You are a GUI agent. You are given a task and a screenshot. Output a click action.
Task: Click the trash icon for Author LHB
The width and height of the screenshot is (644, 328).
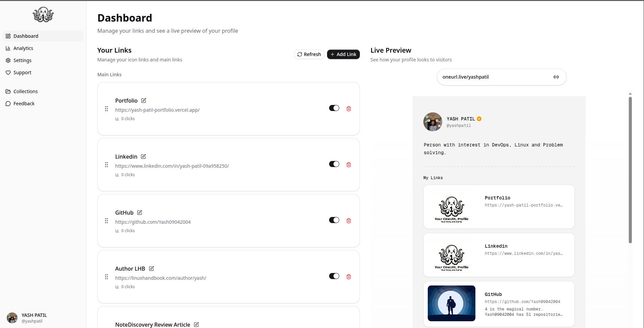[x=349, y=277]
